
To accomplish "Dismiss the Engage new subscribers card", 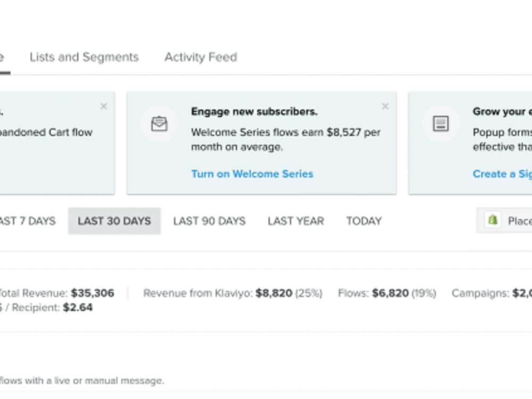I will click(x=385, y=106).
